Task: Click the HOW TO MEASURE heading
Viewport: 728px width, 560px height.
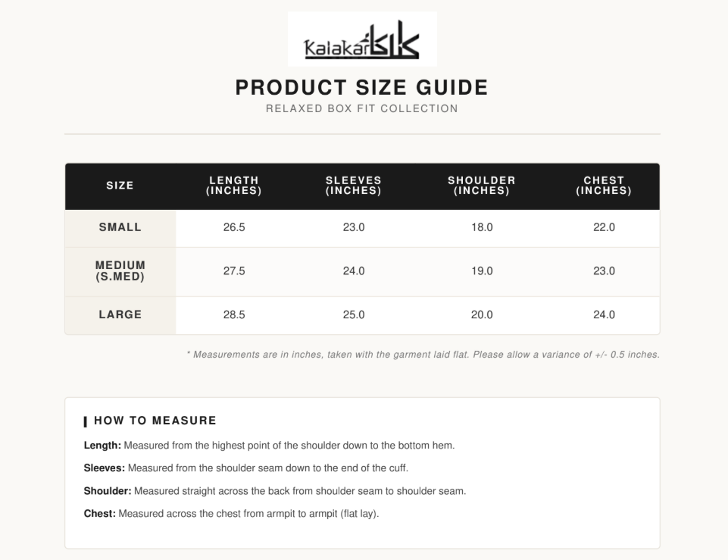Action: 155,421
